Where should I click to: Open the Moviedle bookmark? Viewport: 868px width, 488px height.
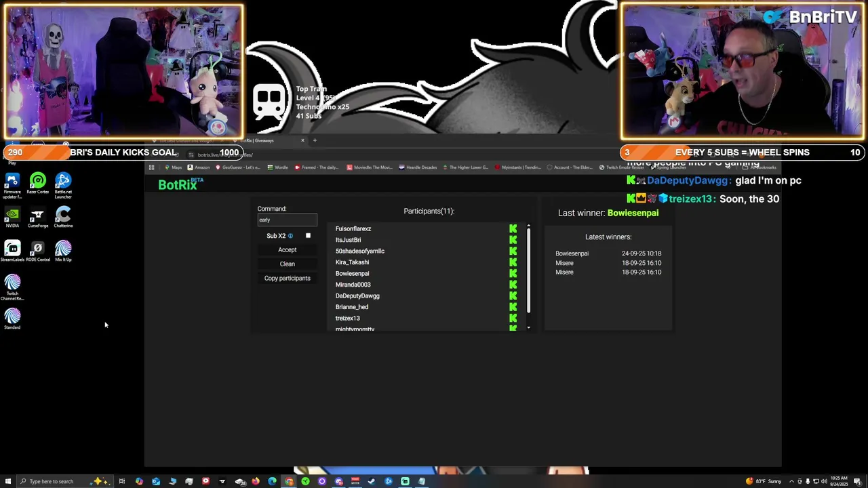coord(370,167)
